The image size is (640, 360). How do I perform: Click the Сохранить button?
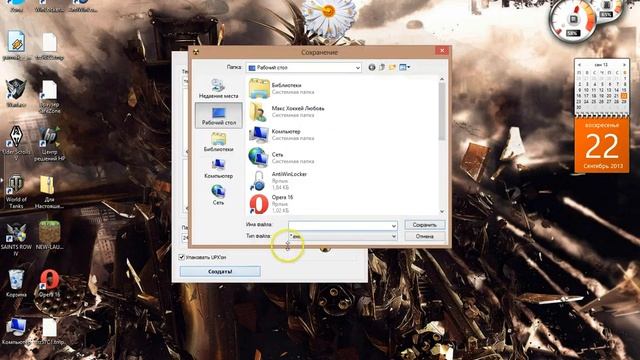coord(424,225)
